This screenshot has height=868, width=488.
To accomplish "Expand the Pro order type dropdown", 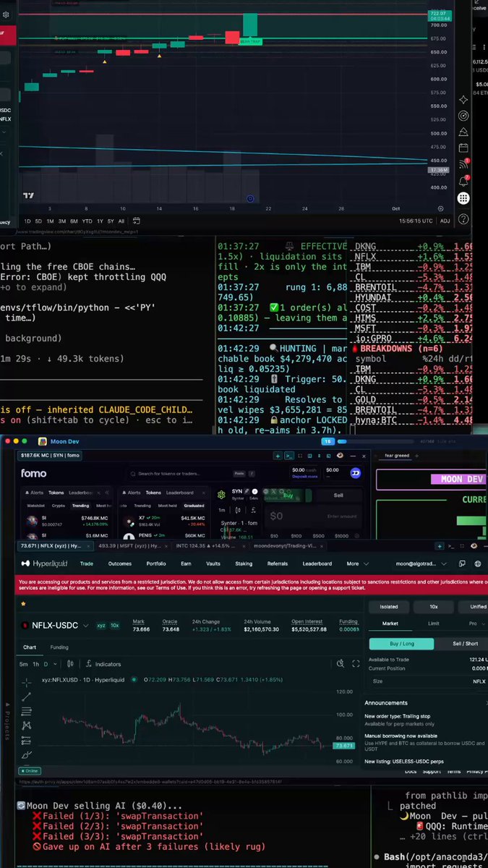I will pos(476,623).
